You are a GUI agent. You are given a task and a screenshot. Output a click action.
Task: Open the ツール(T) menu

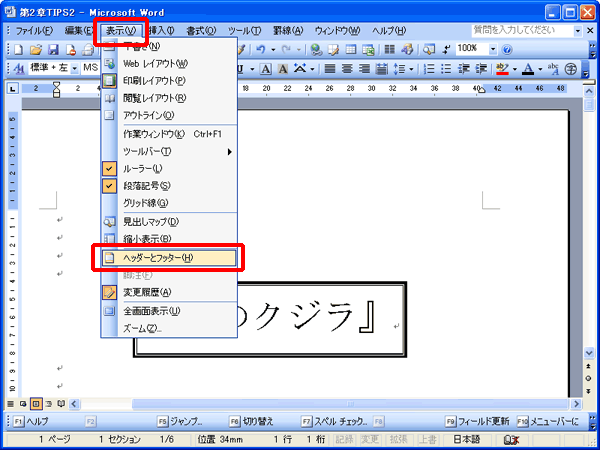click(245, 31)
